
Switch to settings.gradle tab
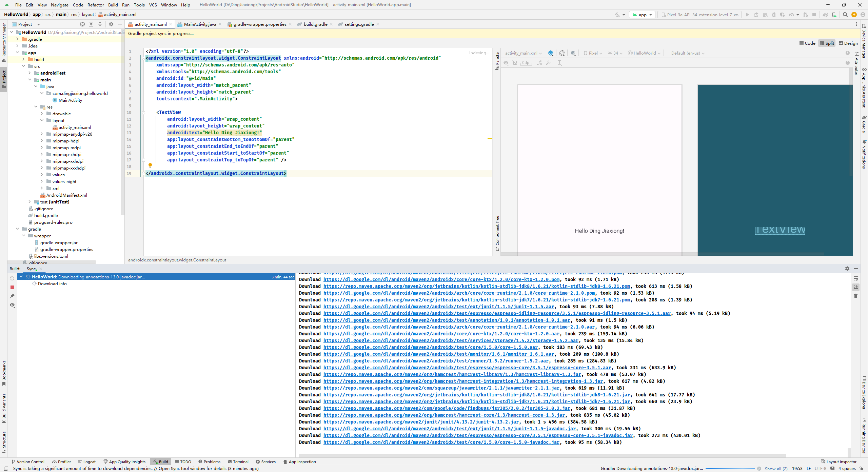point(359,24)
